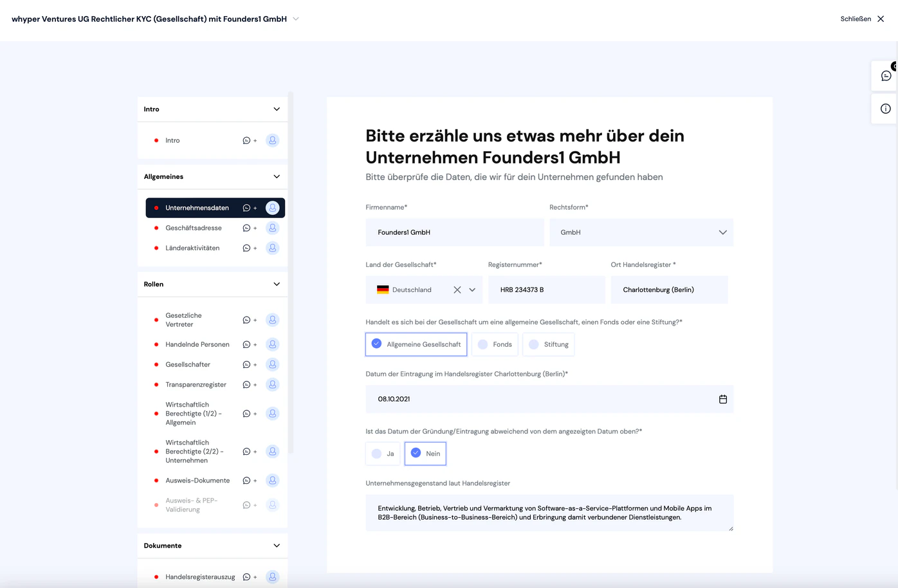The width and height of the screenshot is (898, 588).
Task: Clear Deutschland country selection
Action: pyautogui.click(x=457, y=290)
